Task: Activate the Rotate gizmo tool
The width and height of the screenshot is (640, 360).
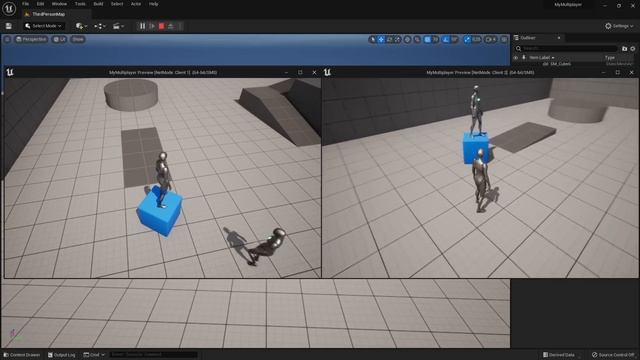Action: [x=389, y=40]
